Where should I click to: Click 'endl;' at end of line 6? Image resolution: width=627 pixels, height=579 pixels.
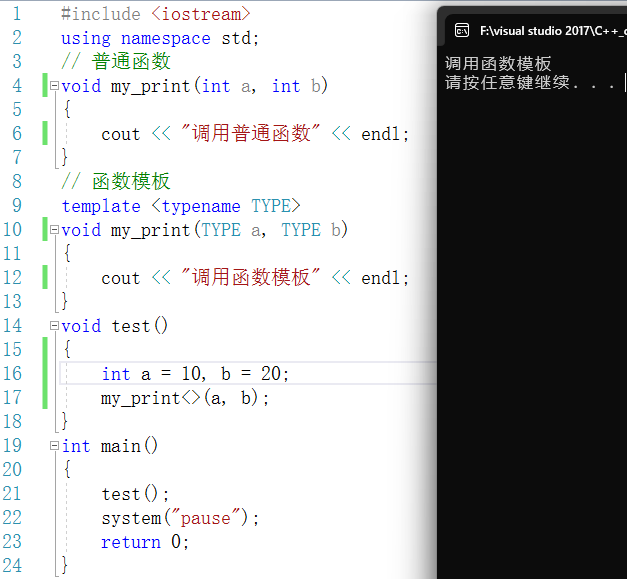[x=385, y=134]
